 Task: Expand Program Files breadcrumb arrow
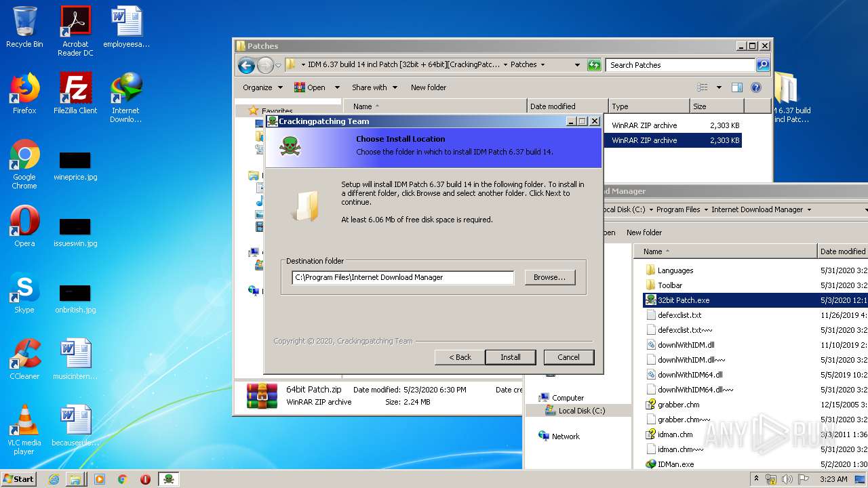pyautogui.click(x=706, y=210)
